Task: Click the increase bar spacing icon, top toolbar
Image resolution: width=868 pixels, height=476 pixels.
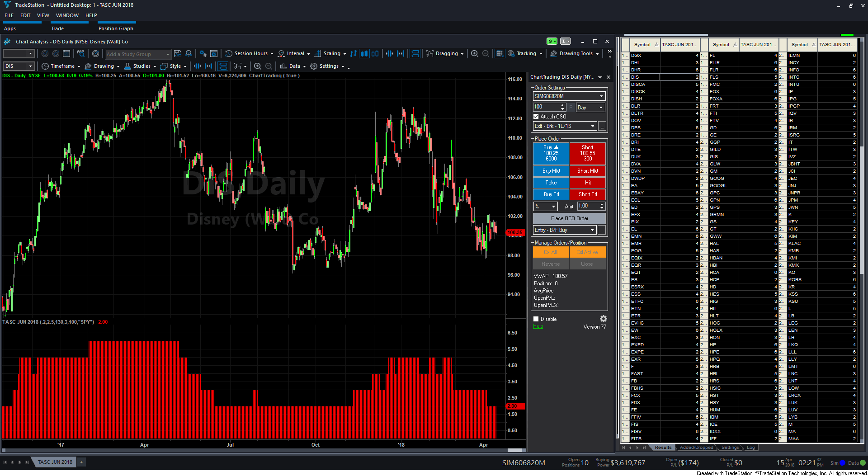Action: coord(401,54)
